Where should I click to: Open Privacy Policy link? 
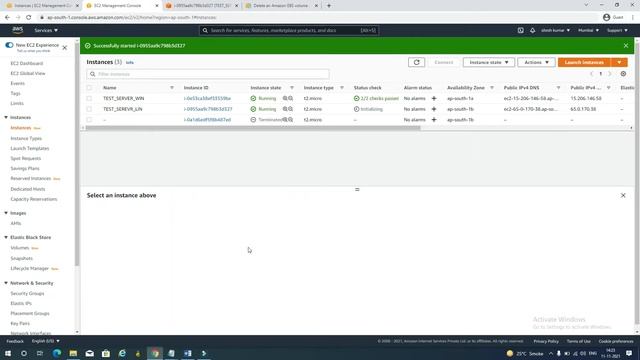(546, 341)
